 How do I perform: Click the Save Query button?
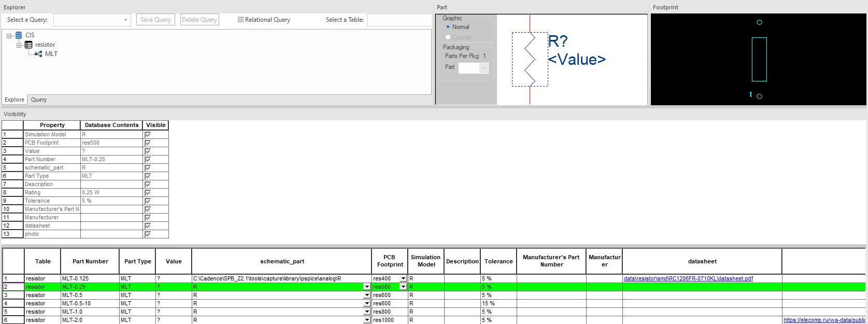155,20
